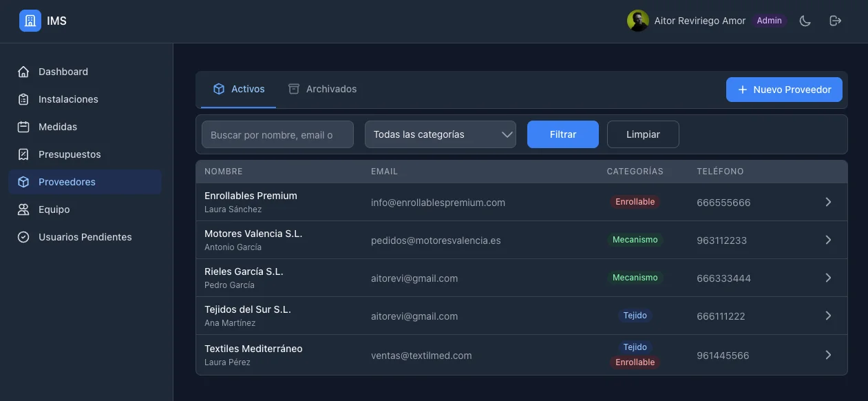Open Usuarios Pendientes section
This screenshot has height=401, width=868.
pyautogui.click(x=85, y=237)
